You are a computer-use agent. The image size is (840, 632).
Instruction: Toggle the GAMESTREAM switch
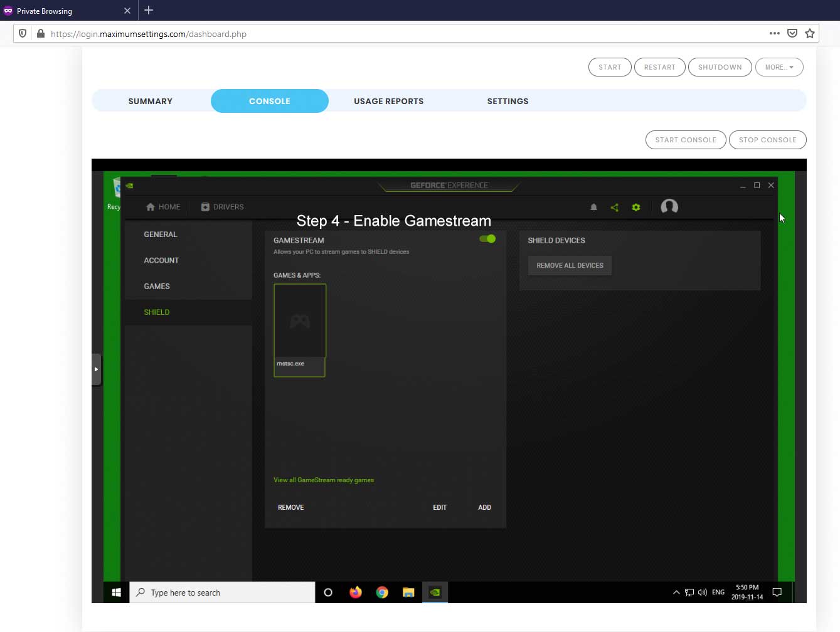[x=487, y=239]
